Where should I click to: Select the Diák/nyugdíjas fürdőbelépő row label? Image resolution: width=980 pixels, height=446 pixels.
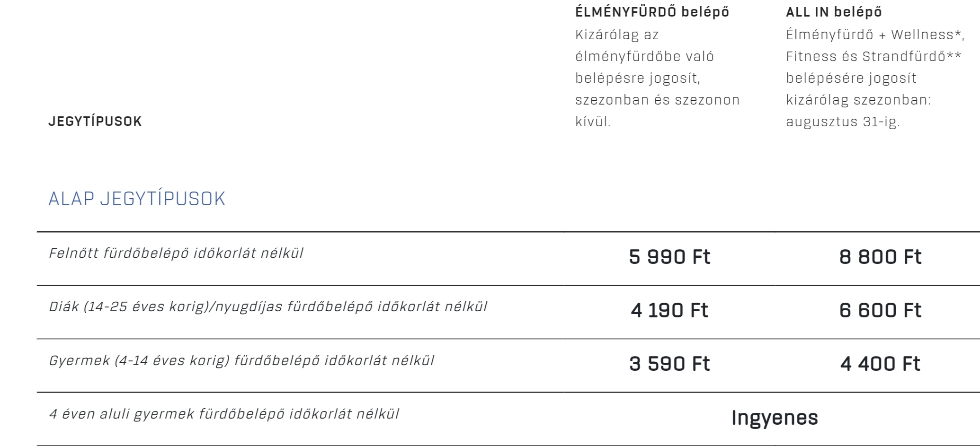tap(268, 306)
